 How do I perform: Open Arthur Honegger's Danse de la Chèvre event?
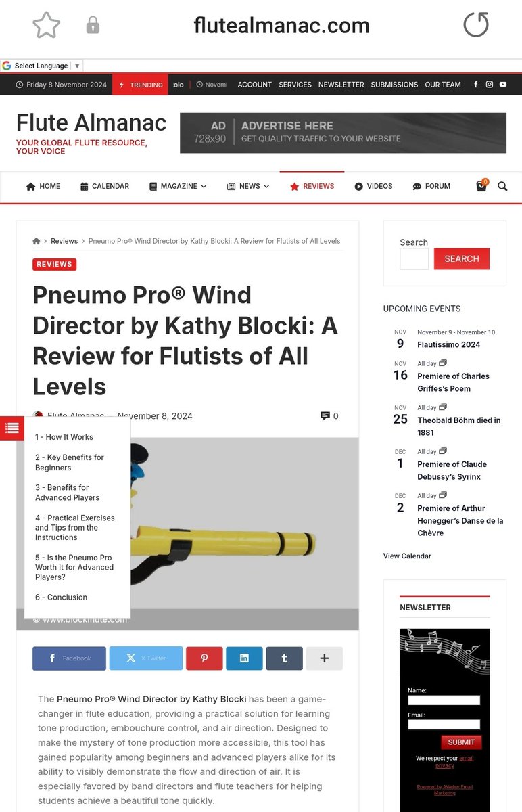[x=460, y=520]
